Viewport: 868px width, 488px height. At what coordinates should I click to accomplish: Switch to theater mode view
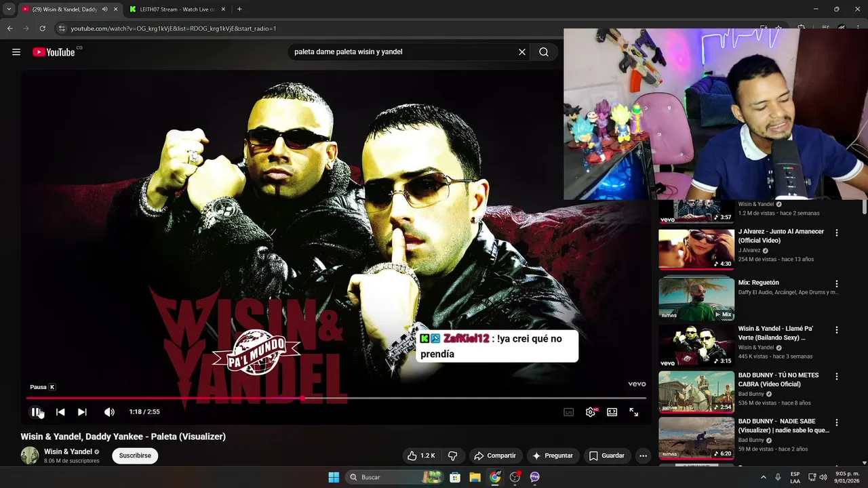pos(612,411)
